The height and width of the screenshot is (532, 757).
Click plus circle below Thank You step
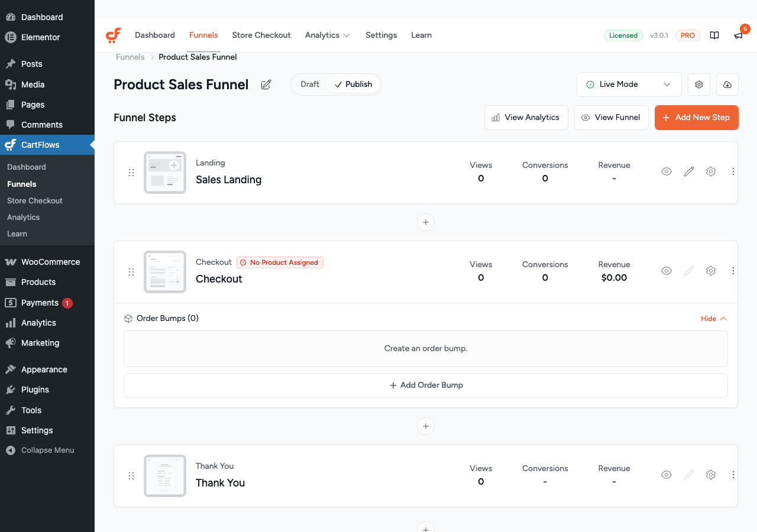click(426, 527)
